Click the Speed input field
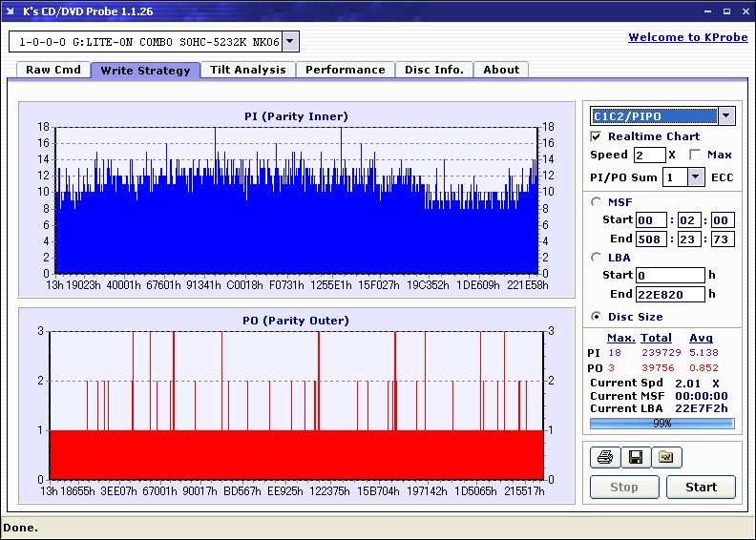 (x=649, y=155)
